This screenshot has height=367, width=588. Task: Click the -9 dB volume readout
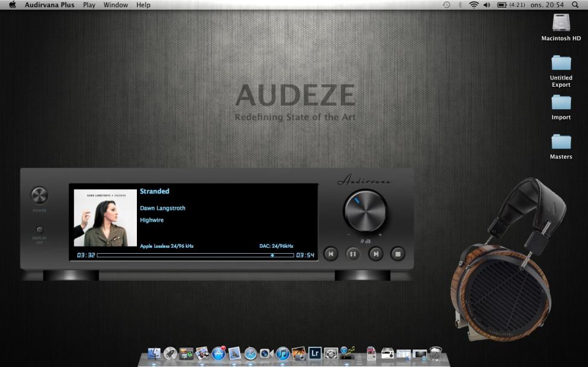365,241
